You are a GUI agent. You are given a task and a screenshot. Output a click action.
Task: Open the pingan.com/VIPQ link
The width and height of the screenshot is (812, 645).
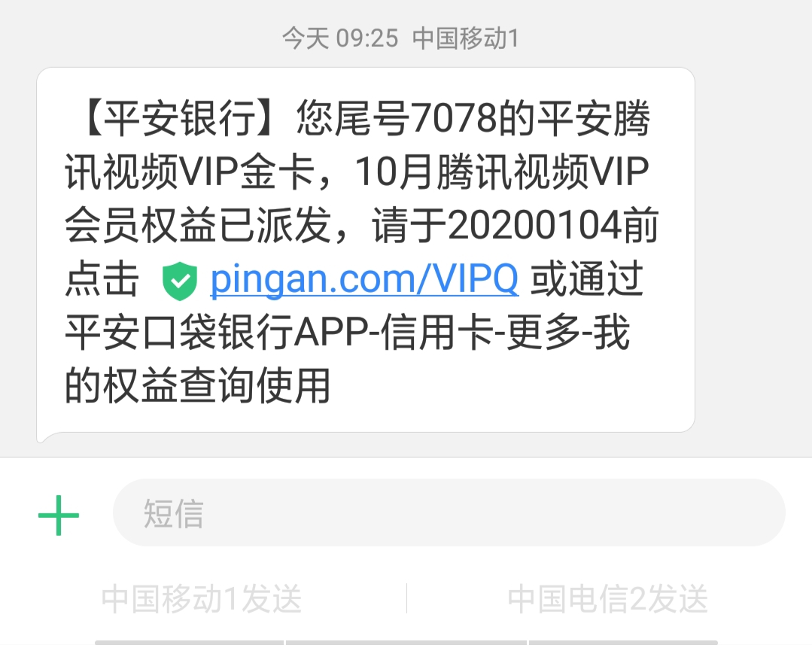click(364, 279)
